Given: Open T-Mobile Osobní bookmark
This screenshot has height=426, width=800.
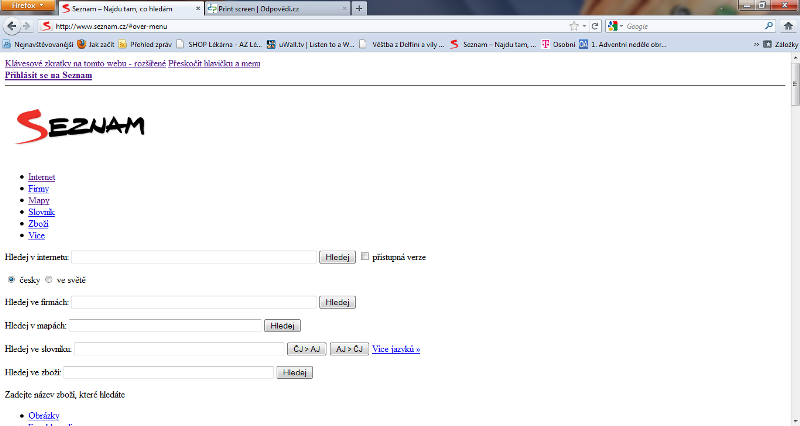Looking at the screenshot, I should click(x=558, y=44).
